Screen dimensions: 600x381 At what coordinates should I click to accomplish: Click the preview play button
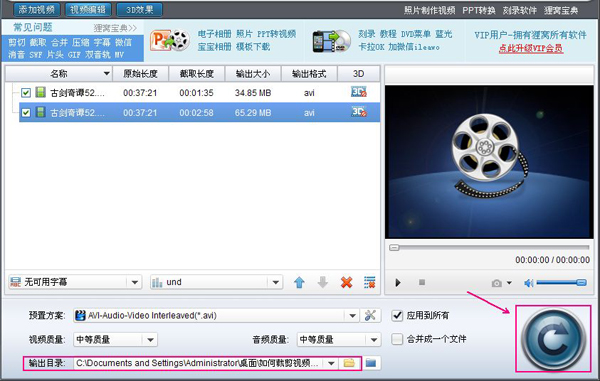pos(398,283)
